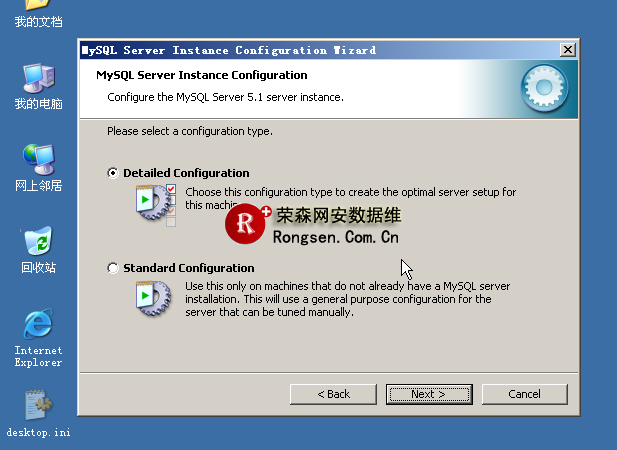Click the 'Please select a configuration type' text
617x450 pixels.
[x=190, y=131]
